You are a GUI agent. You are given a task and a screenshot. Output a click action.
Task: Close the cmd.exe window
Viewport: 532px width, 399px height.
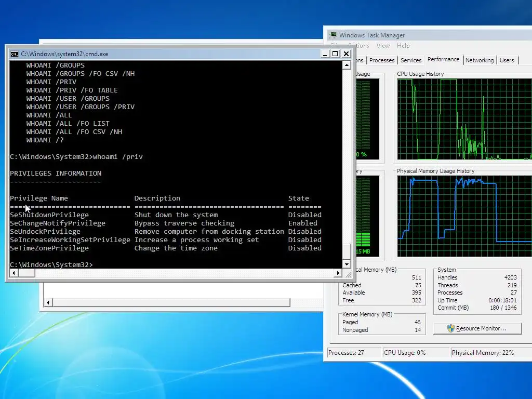(x=346, y=54)
